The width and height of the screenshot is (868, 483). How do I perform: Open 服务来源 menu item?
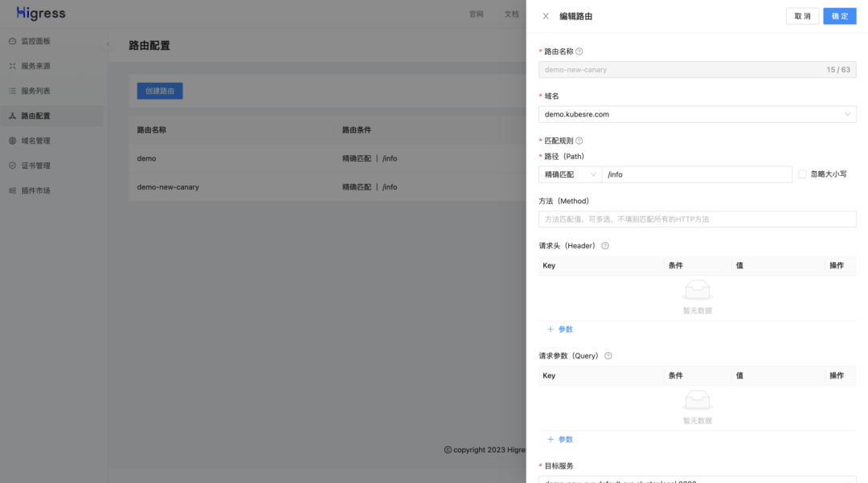pyautogui.click(x=52, y=66)
